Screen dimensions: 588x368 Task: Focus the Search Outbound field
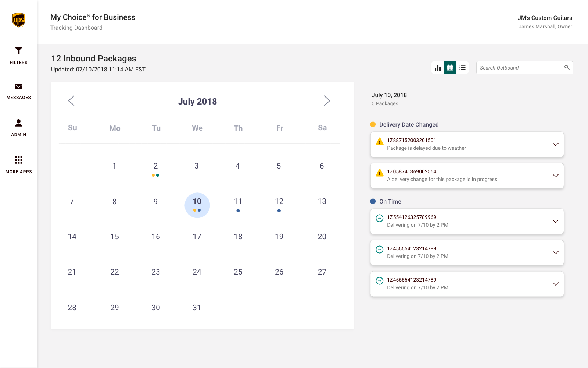pyautogui.click(x=524, y=68)
